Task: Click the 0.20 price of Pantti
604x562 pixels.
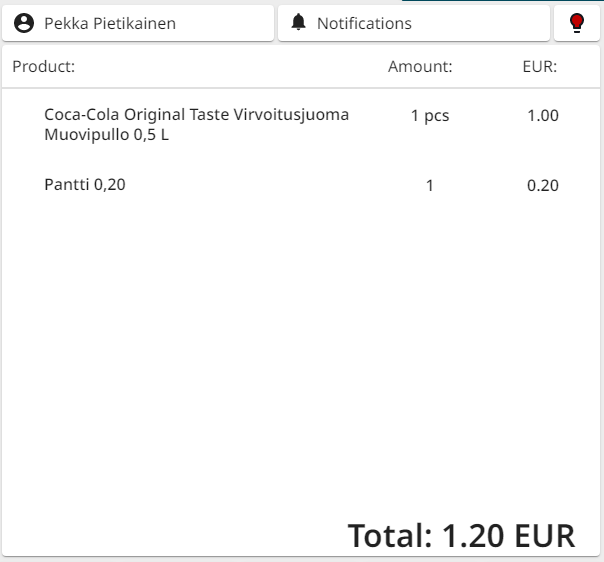Action: click(543, 185)
